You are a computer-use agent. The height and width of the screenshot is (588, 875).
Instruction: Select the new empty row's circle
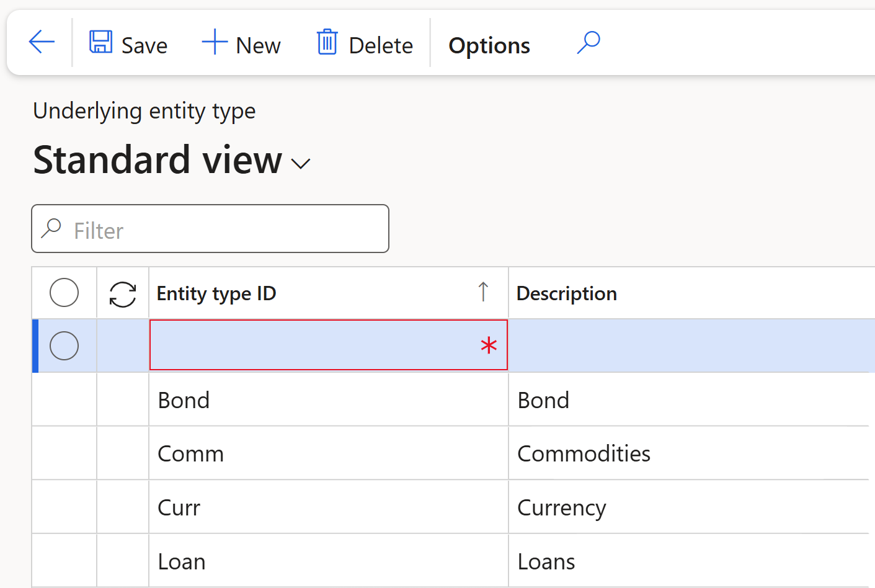click(64, 345)
